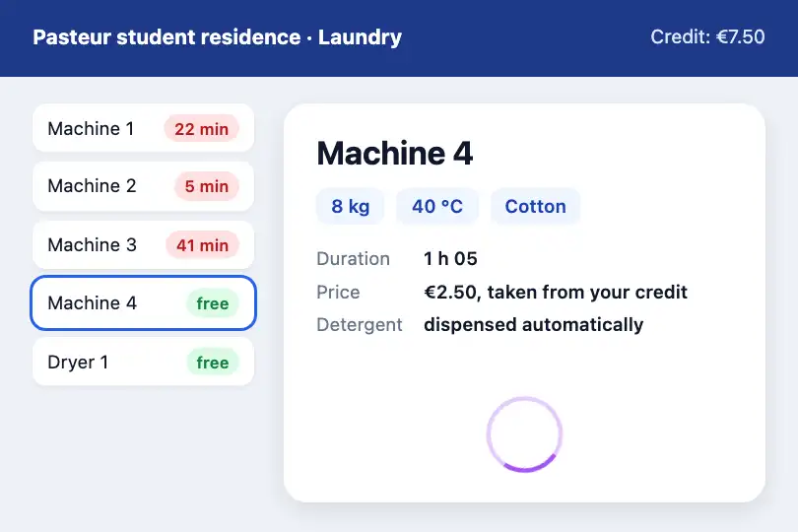Image resolution: width=798 pixels, height=532 pixels.
Task: Select Machine 2 in the list
Action: (143, 186)
